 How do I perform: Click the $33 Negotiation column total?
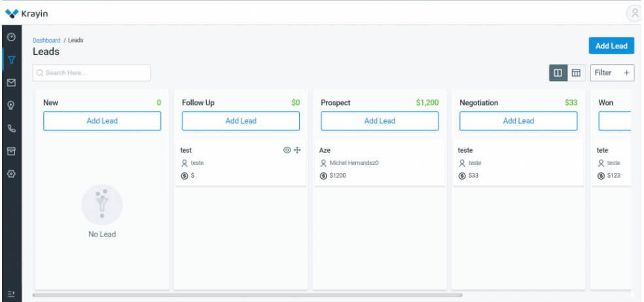(x=571, y=103)
